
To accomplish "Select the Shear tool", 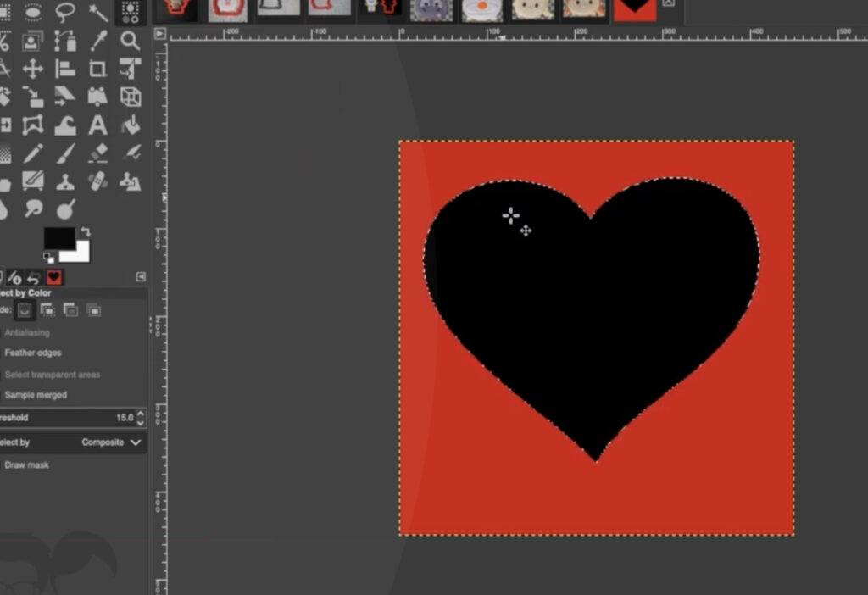I will click(65, 97).
